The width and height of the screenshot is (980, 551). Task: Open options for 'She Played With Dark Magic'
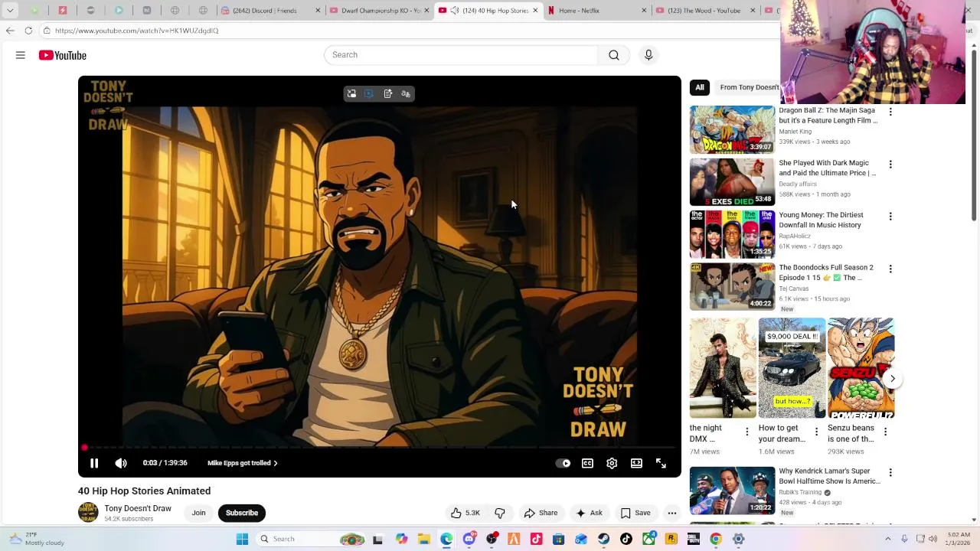[x=890, y=165]
